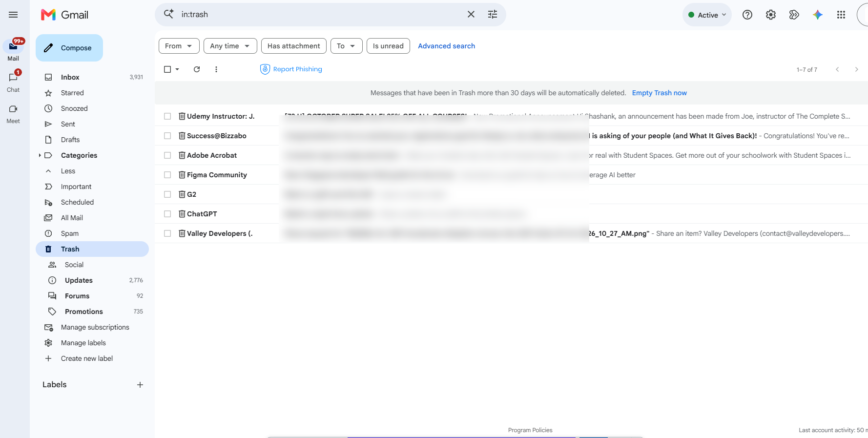Tick the checkbox for Udemy Instructor email
Viewport: 868px width, 438px height.
click(x=167, y=116)
